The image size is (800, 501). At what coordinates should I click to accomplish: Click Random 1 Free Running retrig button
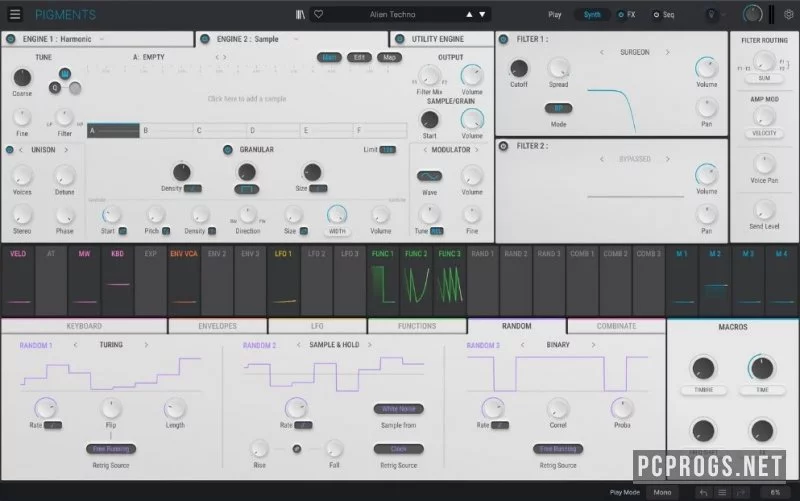[x=111, y=449]
